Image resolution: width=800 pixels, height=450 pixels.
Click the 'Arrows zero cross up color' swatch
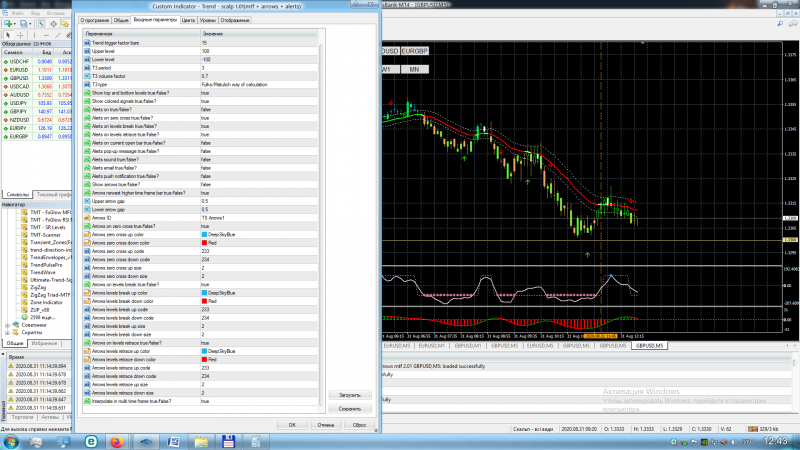205,234
